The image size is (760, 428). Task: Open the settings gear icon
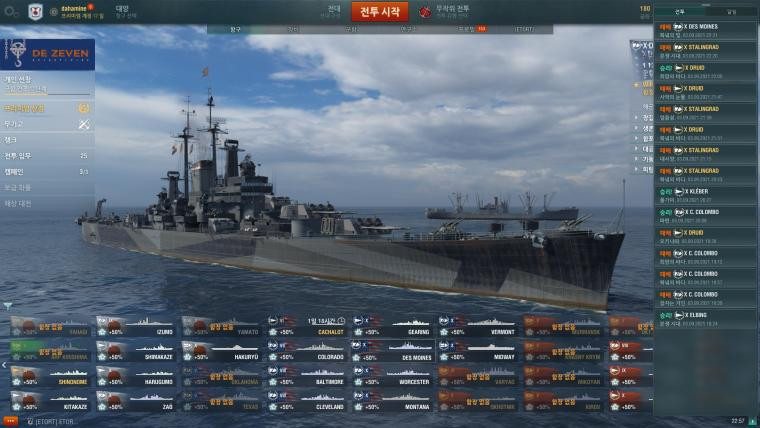(11, 12)
